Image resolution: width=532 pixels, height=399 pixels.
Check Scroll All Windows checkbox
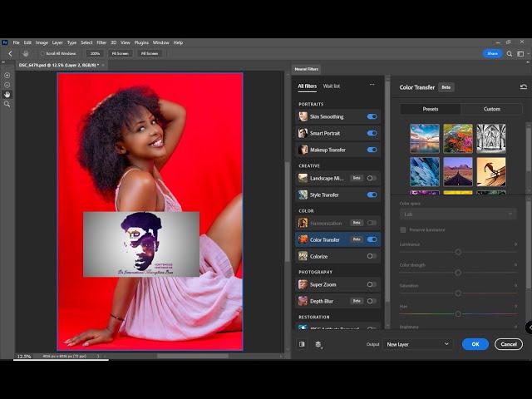click(x=42, y=53)
